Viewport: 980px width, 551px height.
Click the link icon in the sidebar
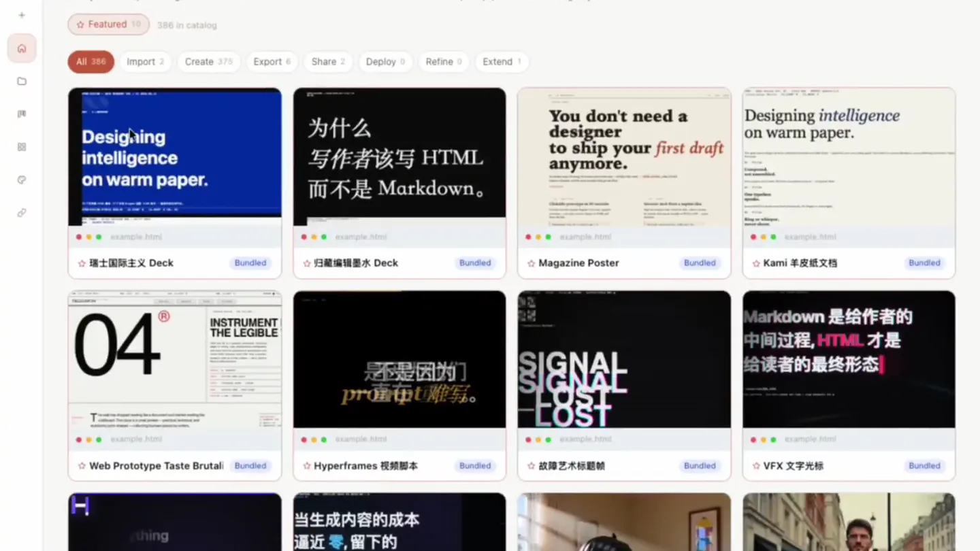point(22,213)
